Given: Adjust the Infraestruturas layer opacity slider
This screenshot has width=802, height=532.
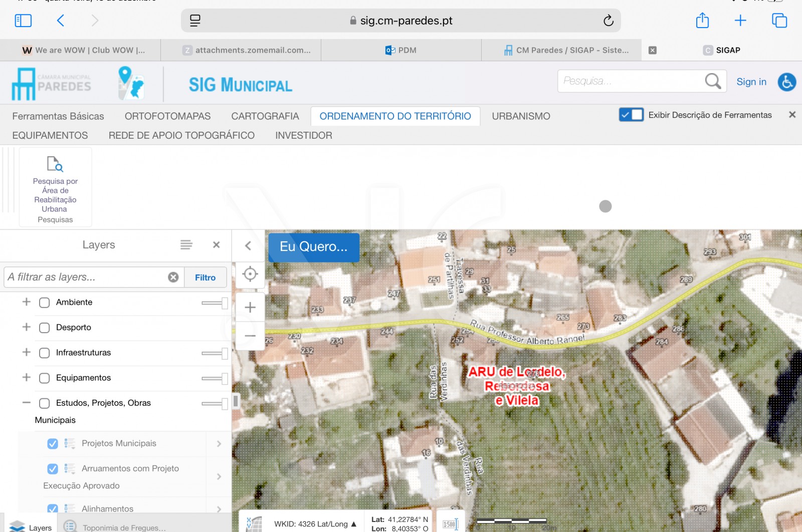Looking at the screenshot, I should (224, 353).
